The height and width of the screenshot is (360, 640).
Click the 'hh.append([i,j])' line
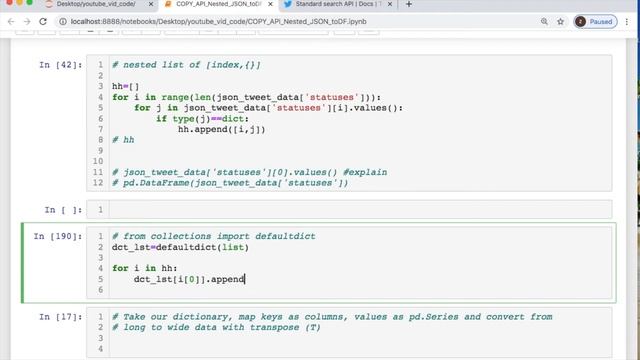pos(222,129)
